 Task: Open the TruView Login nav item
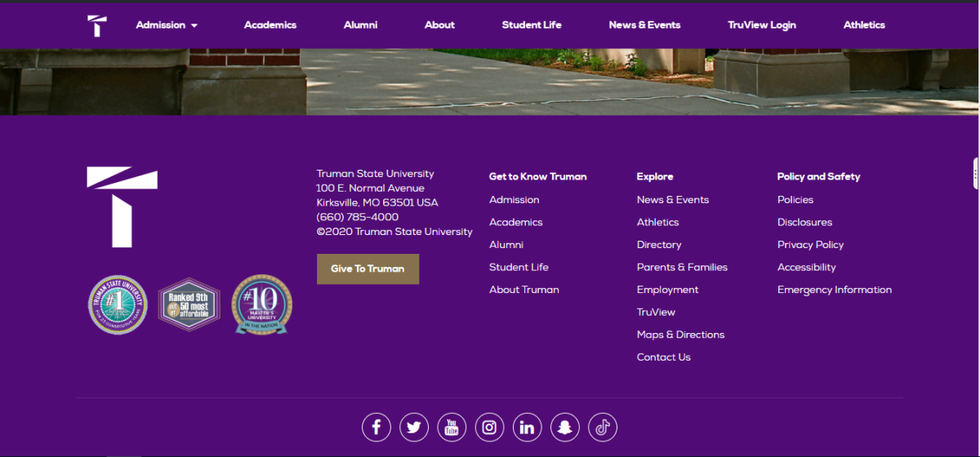pyautogui.click(x=762, y=25)
